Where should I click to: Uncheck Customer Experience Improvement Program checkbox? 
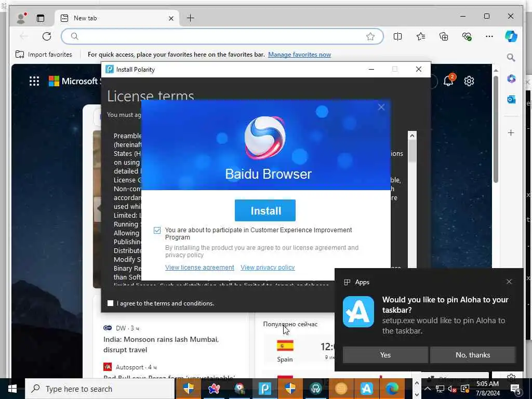(x=157, y=230)
